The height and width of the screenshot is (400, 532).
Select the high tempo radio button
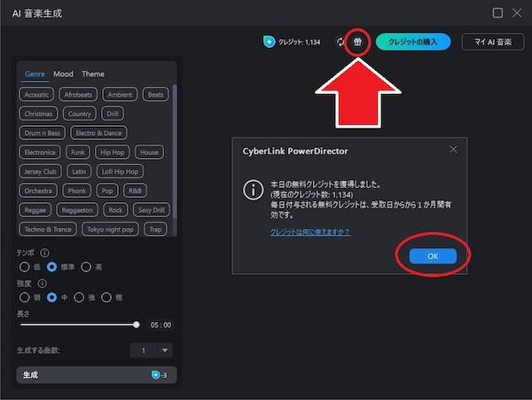(86, 267)
